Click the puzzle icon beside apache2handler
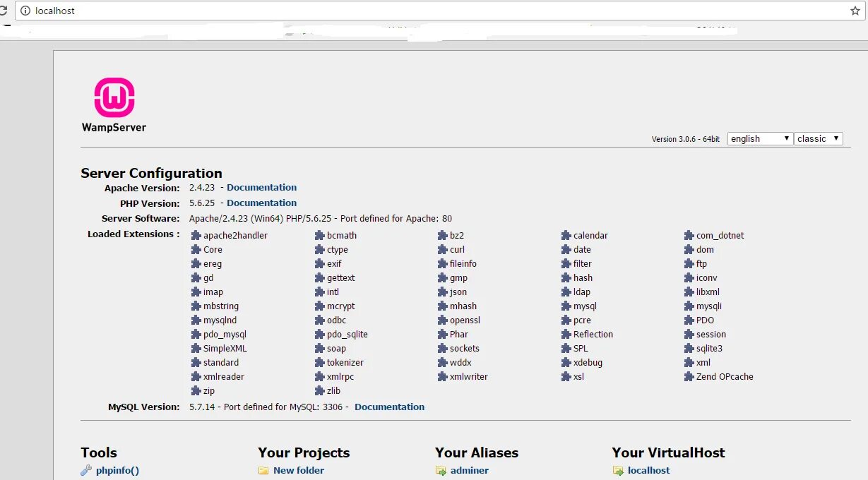 (196, 235)
